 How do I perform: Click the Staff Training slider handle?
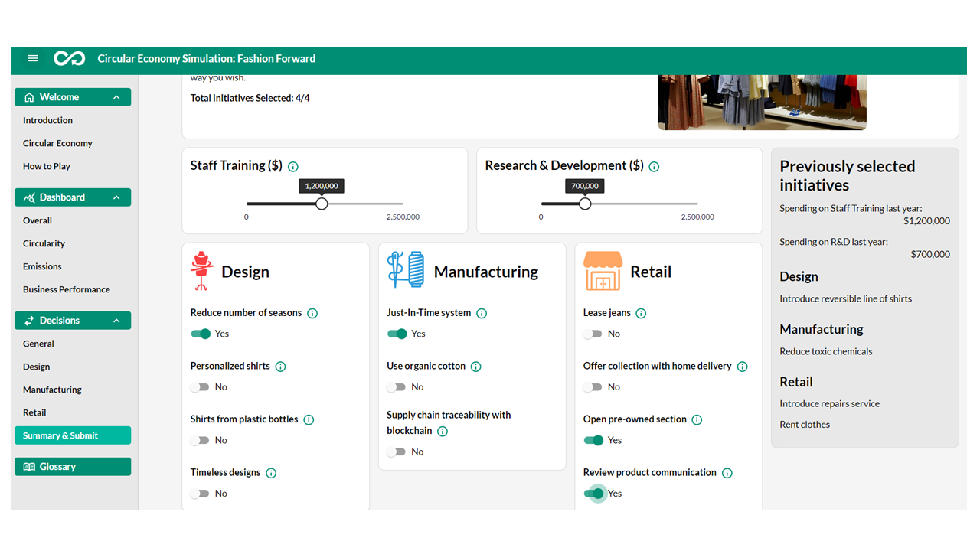pos(322,204)
